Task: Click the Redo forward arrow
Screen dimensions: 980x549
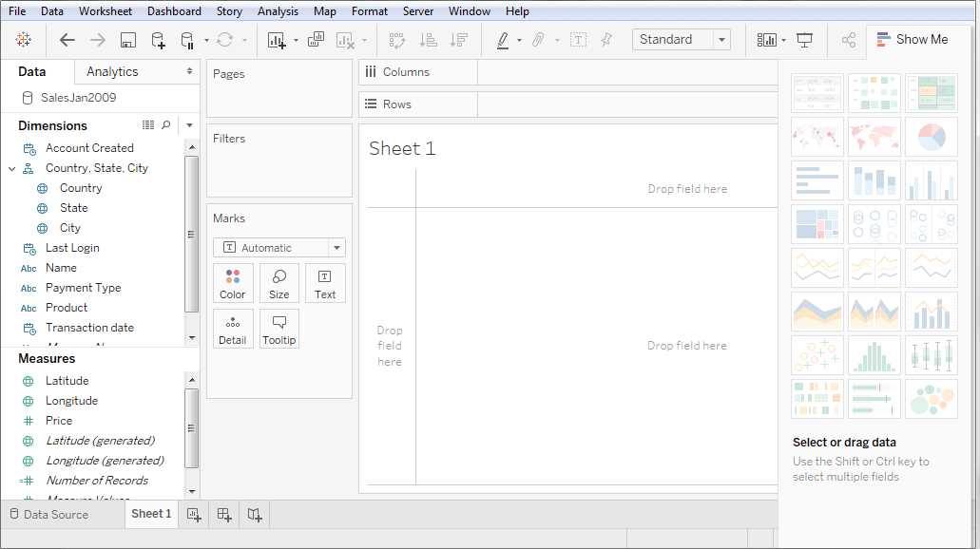Action: [x=98, y=40]
